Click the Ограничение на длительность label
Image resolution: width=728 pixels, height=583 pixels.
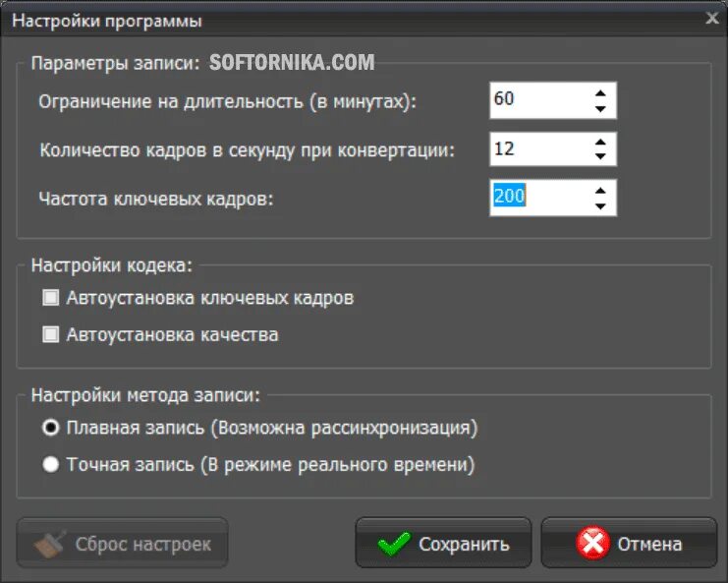coord(228,101)
